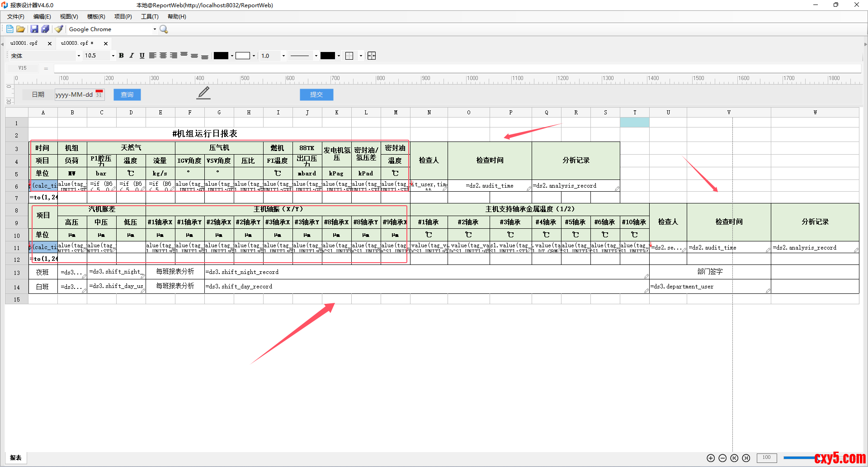Expand the 宋体 font family dropdown
The width and height of the screenshot is (868, 467).
pos(79,56)
